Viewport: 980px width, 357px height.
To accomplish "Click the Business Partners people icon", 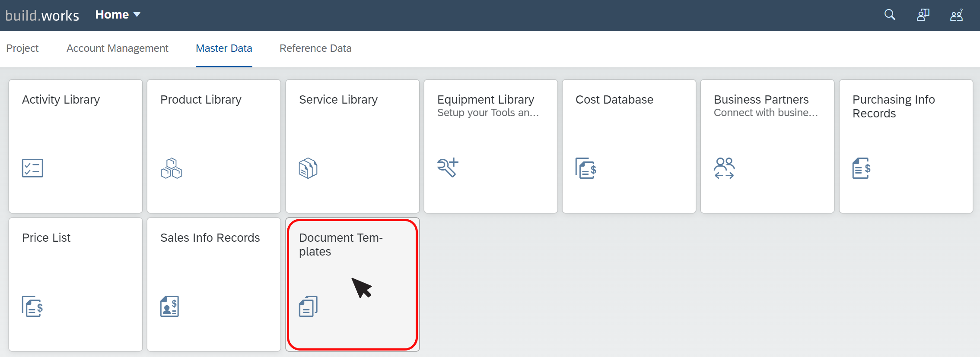I will 724,168.
